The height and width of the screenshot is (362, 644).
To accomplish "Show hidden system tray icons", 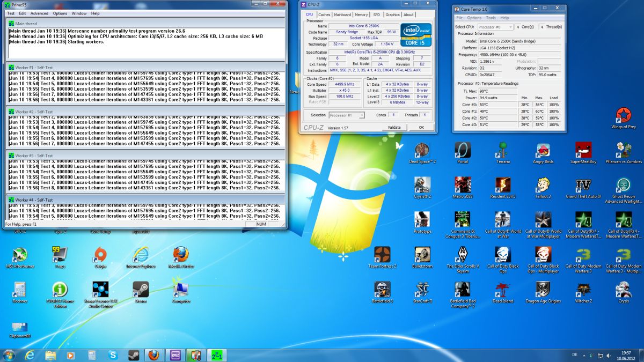I will pos(585,355).
